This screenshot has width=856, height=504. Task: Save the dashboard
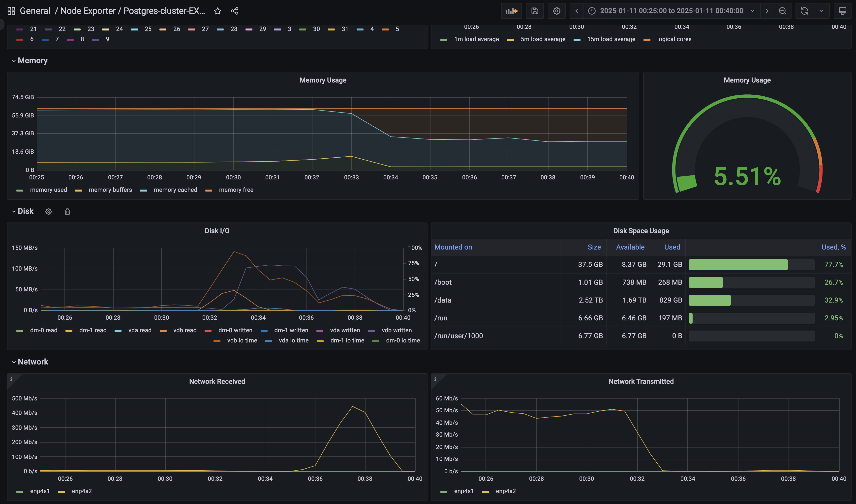coord(535,11)
